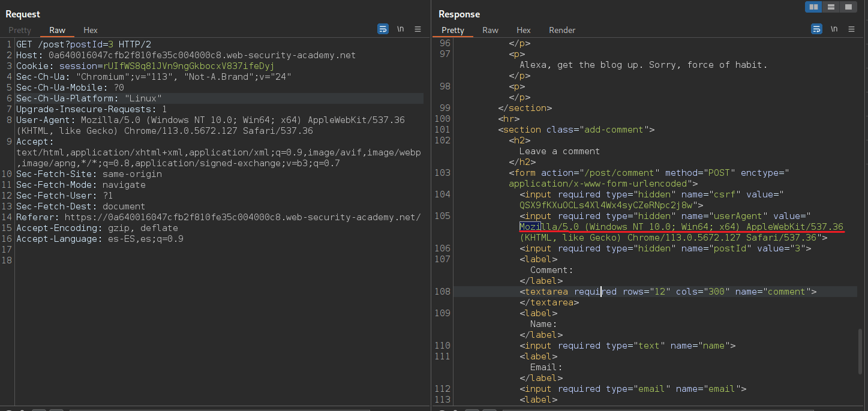Open the Response panel hamburger menu
This screenshot has height=411, width=868.
point(852,29)
